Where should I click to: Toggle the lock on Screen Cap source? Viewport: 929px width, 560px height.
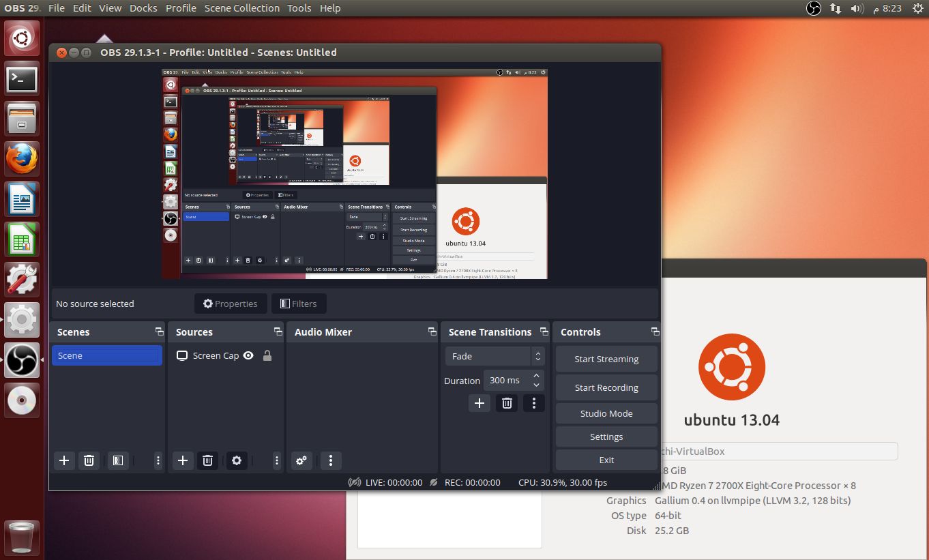[x=267, y=355]
